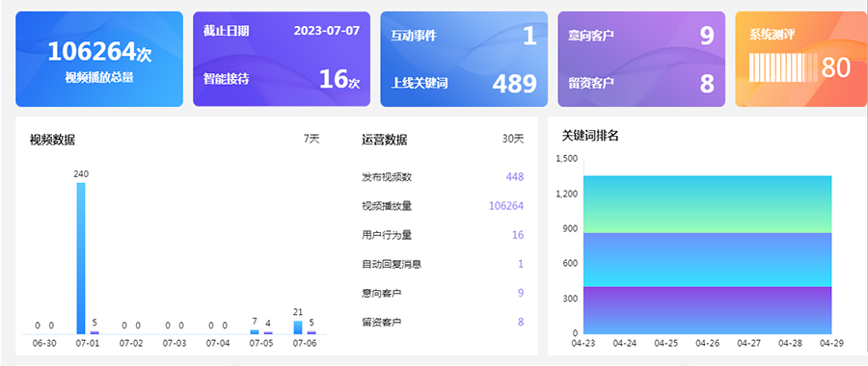Click the 互动事件 value 1

tap(529, 36)
